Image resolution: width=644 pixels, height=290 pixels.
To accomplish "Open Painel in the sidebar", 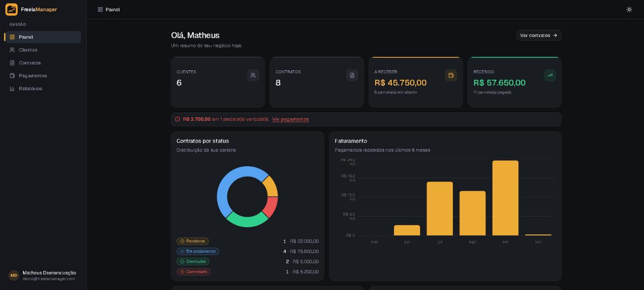I will click(43, 37).
